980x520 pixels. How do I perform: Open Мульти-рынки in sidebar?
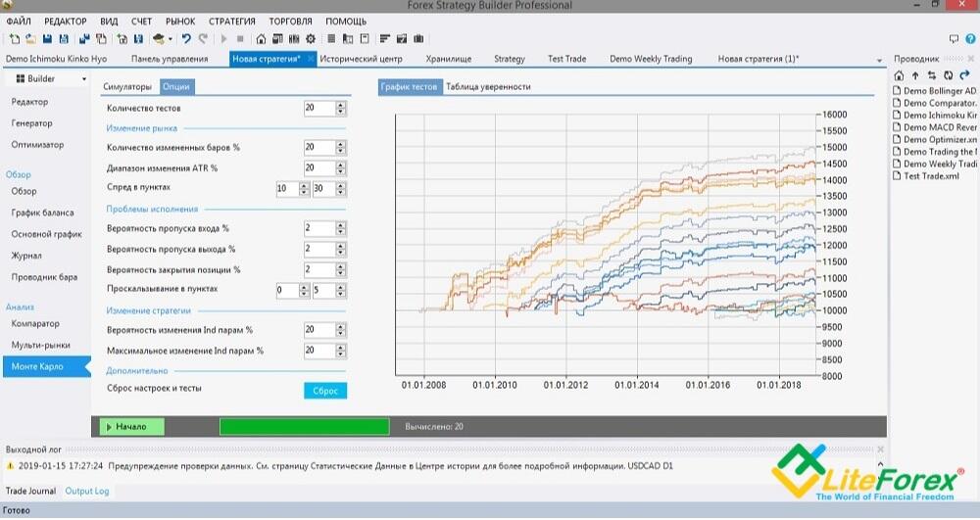point(40,345)
